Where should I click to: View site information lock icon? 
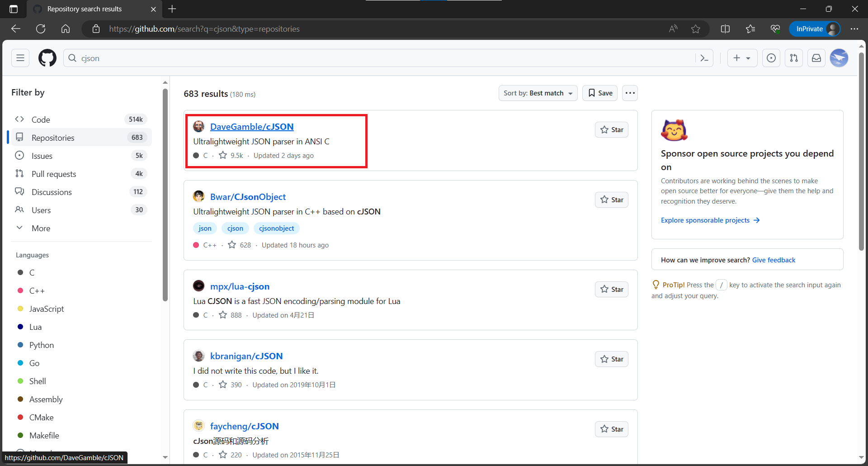pos(96,29)
